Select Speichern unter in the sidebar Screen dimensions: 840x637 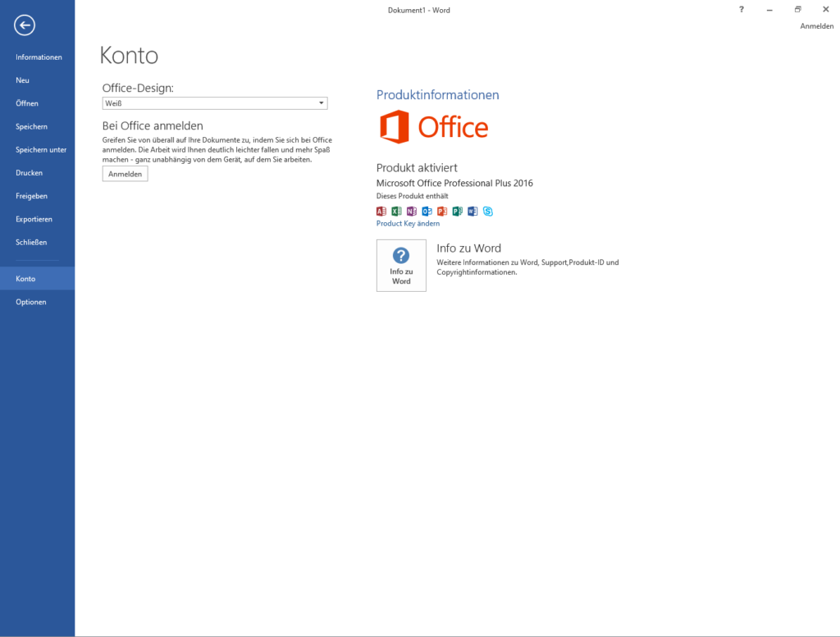(x=41, y=150)
